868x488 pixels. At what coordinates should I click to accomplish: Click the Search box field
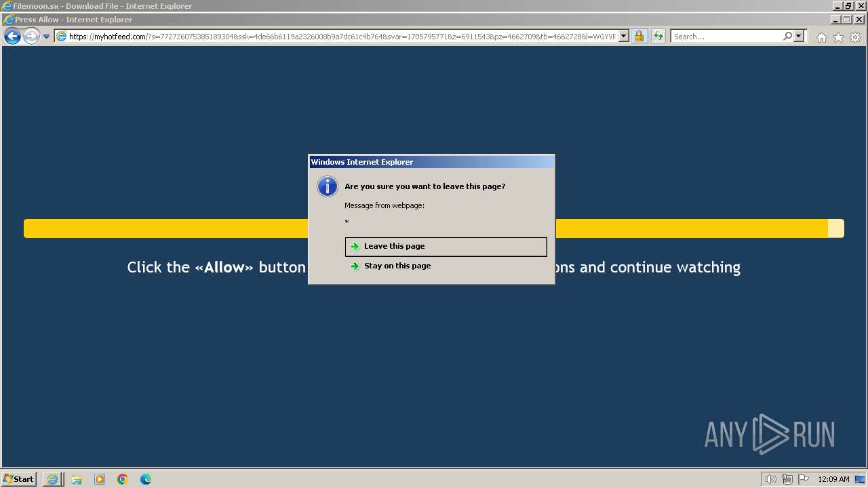coord(727,37)
